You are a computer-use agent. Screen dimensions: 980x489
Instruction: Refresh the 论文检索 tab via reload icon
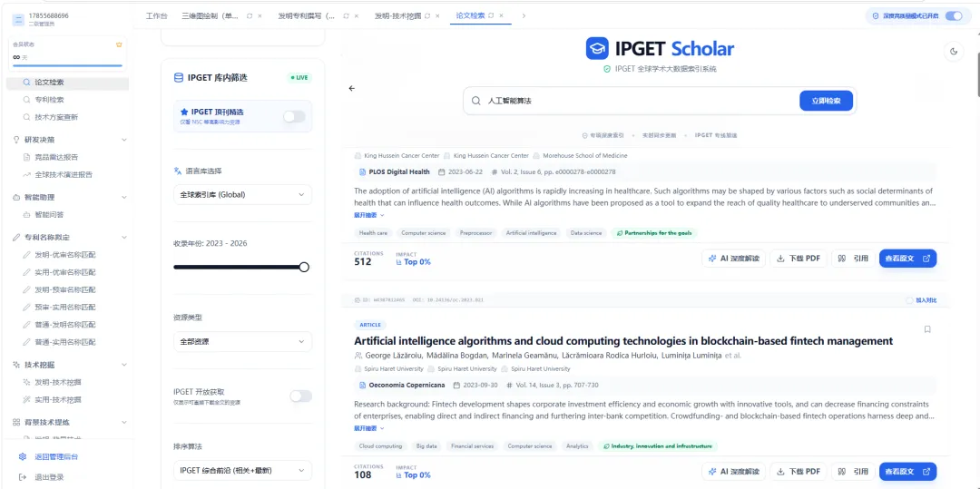point(491,15)
